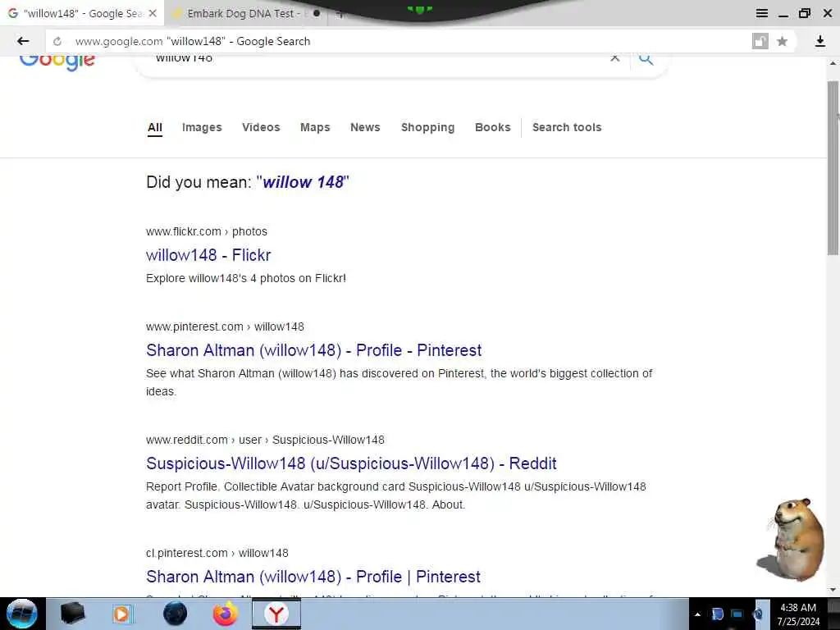Go back with the browser back arrow
Viewport: 840px width, 630px height.
point(23,41)
